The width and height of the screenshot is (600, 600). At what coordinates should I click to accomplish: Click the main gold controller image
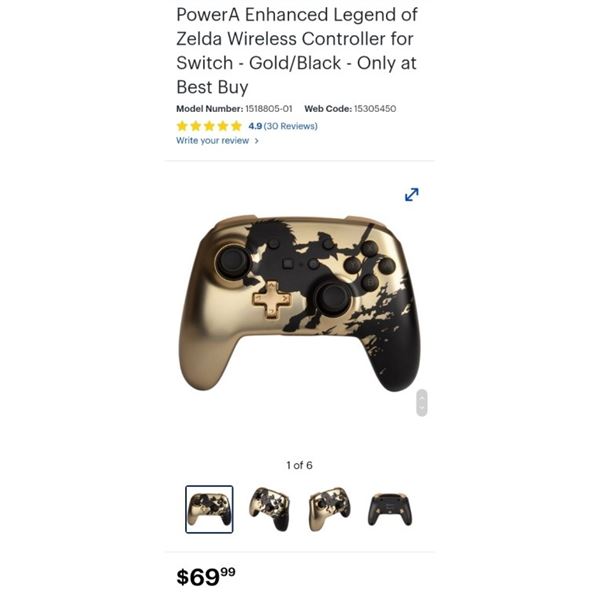tap(300, 303)
